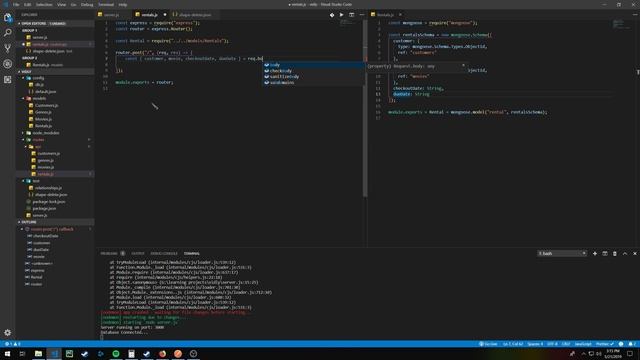Click the UTF-8 encoding indicator
This screenshot has height=360, width=640.
(x=552, y=344)
